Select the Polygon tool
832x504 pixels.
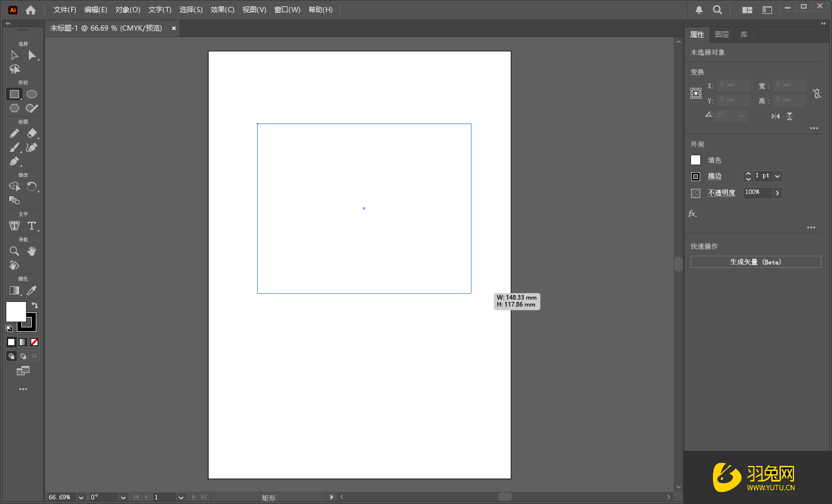pyautogui.click(x=14, y=108)
